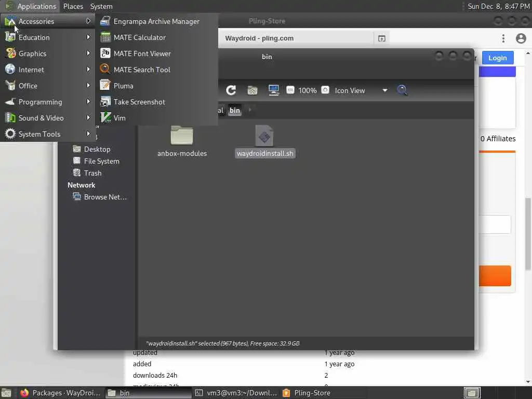Screen dimensions: 532x399
Task: Click the 100% zoom level
Action: pyautogui.click(x=308, y=90)
